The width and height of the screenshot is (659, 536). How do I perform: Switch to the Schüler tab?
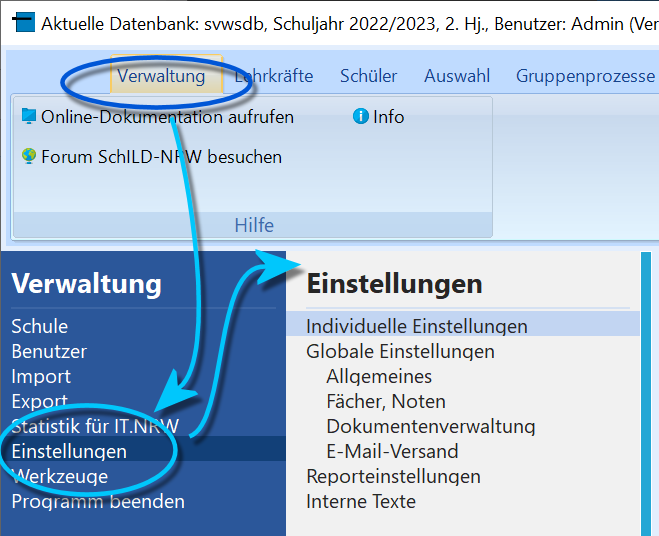[x=369, y=76]
